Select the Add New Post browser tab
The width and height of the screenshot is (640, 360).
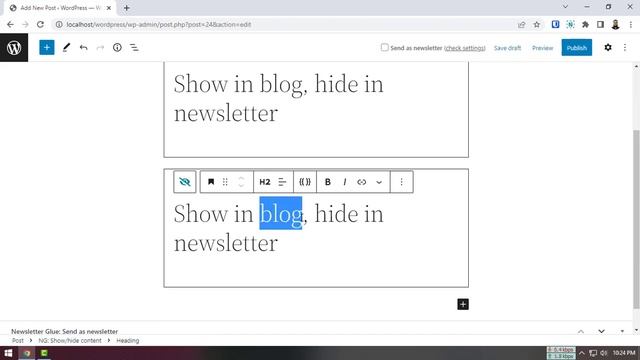coord(60,8)
